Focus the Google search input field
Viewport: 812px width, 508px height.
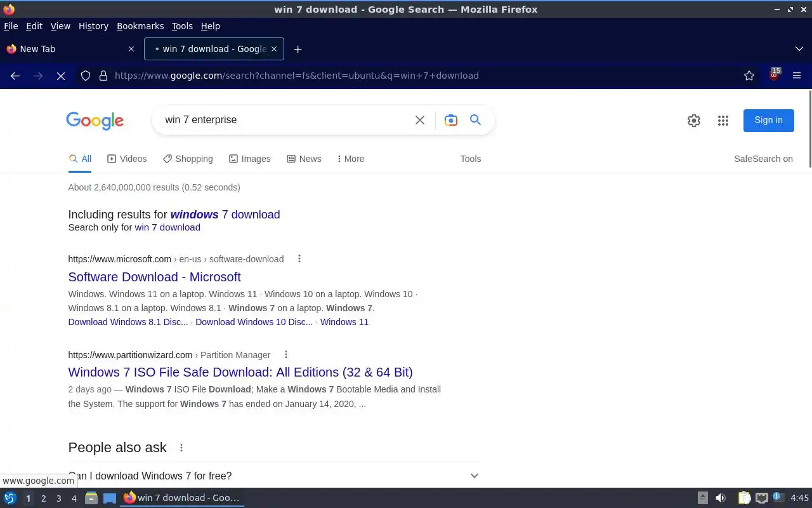point(285,120)
